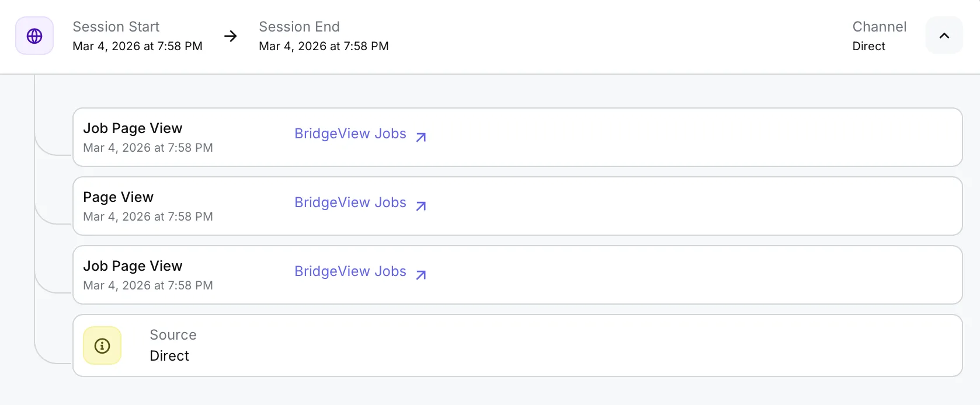This screenshot has height=405, width=980.
Task: Open the BridgeView Jobs link in the last Job Page View row
Action: [350, 271]
